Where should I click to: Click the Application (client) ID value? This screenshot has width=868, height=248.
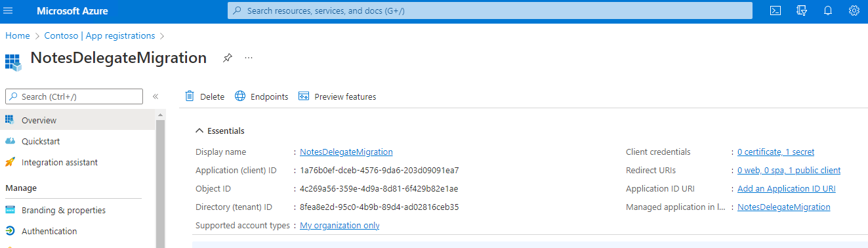coord(379,170)
